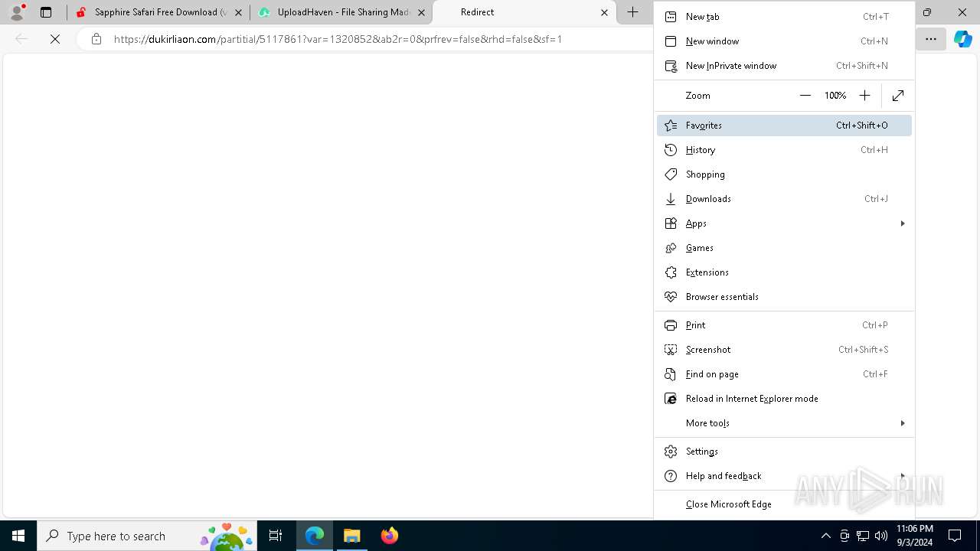Open the tab actions menu icon
Screen dimensions: 980x551
pyautogui.click(x=46, y=12)
